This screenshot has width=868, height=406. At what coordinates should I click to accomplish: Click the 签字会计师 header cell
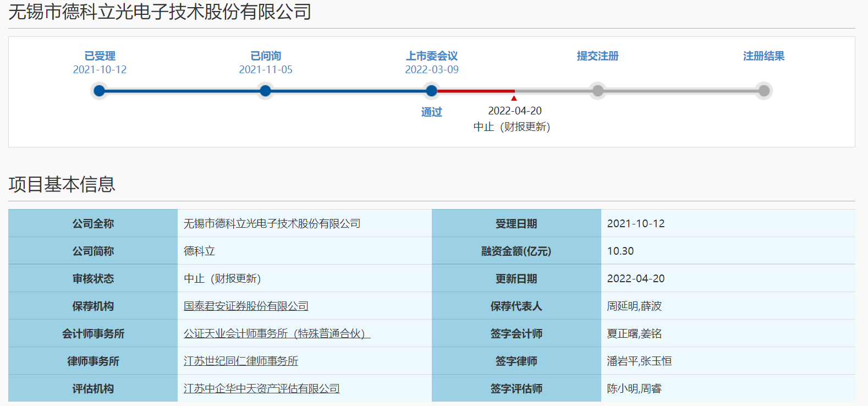click(517, 333)
